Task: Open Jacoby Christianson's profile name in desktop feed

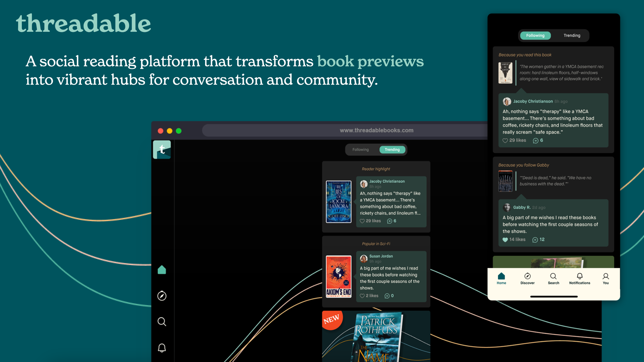Action: pos(387,181)
